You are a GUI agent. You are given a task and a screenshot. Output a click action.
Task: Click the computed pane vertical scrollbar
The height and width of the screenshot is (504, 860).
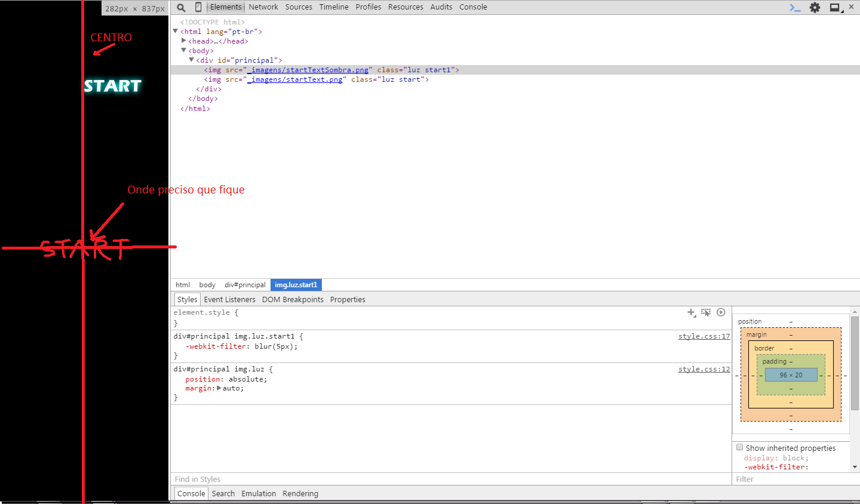(x=855, y=364)
